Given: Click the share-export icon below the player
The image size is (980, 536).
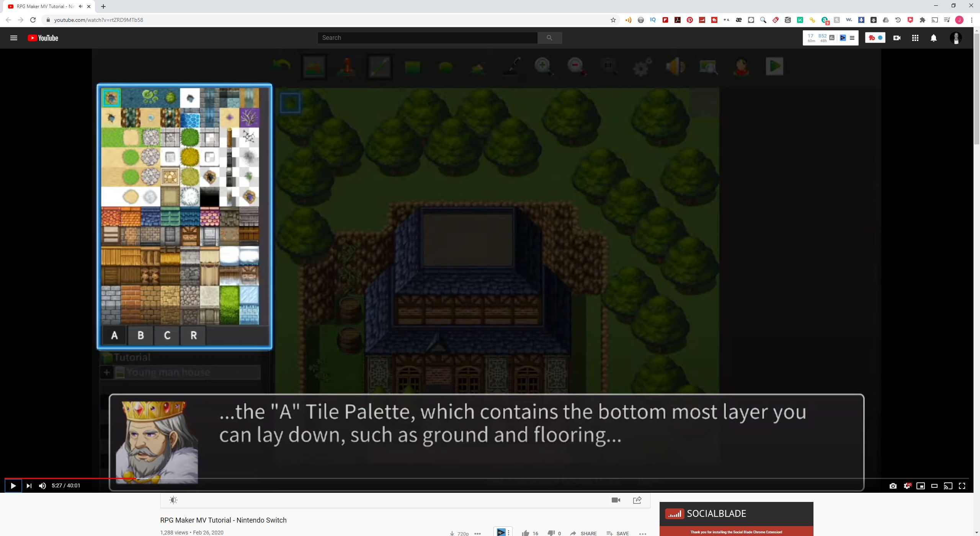Looking at the screenshot, I should point(637,500).
